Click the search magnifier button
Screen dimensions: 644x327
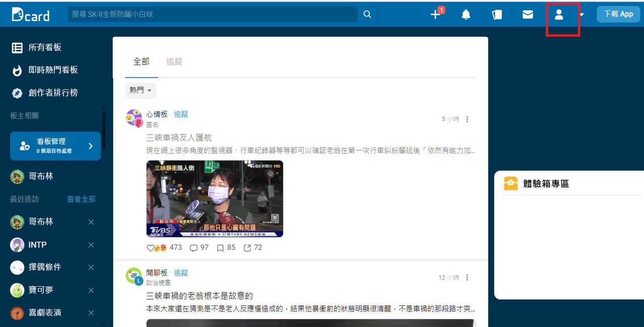click(x=367, y=15)
